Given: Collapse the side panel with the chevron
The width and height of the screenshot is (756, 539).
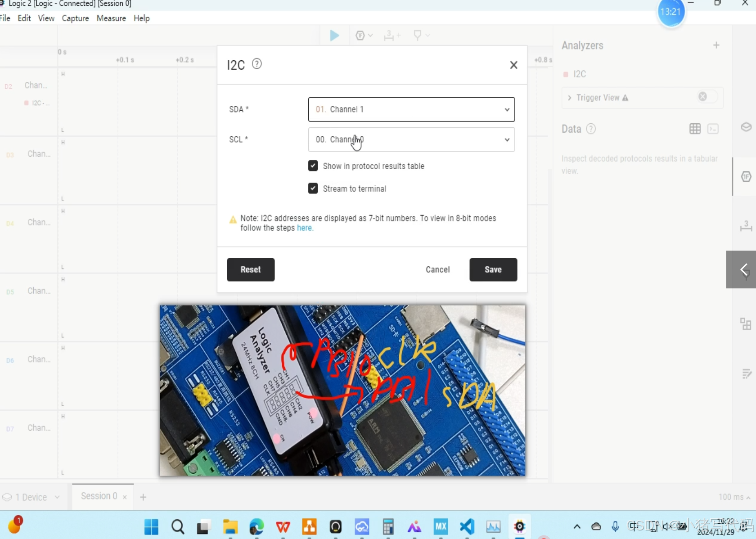Looking at the screenshot, I should coord(743,269).
